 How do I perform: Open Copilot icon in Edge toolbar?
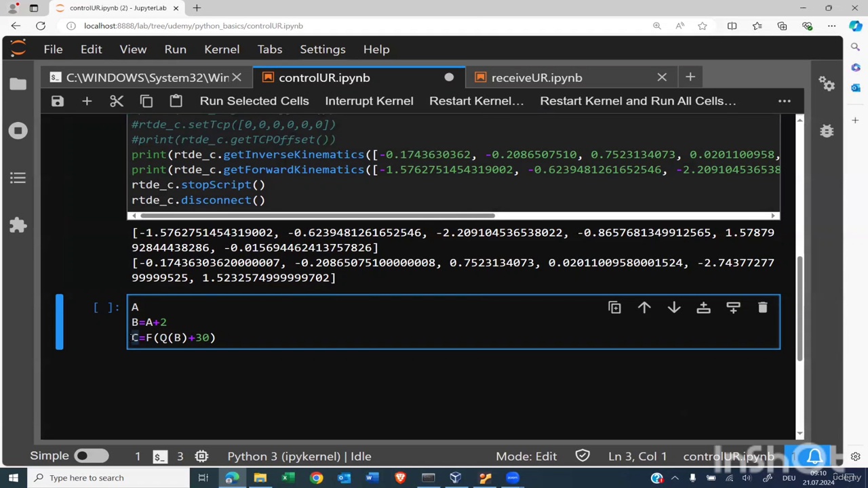pyautogui.click(x=855, y=26)
